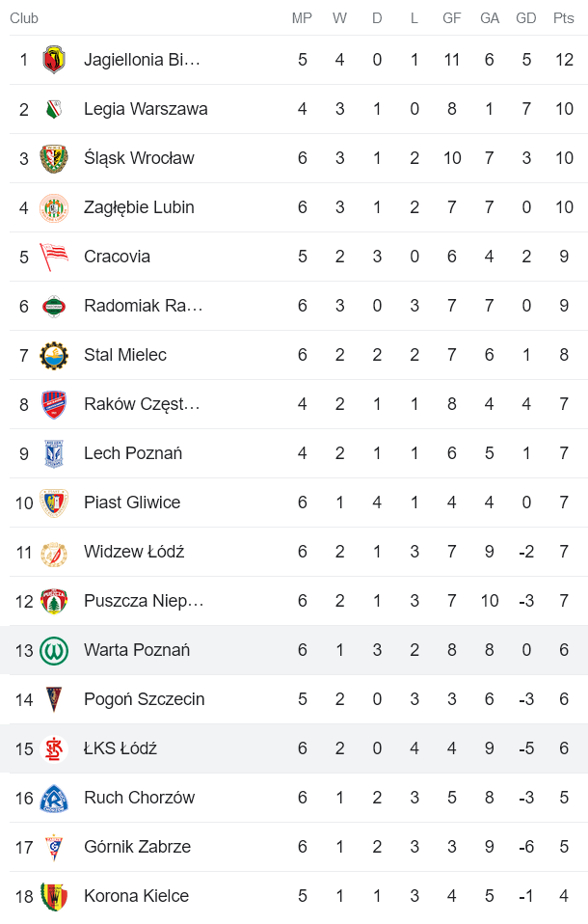The height and width of the screenshot is (924, 588).
Task: Click the Legia Warszawa club crest
Action: (56, 108)
